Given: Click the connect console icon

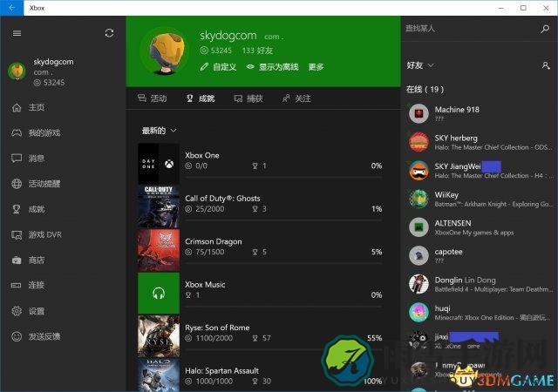Looking at the screenshot, I should [x=17, y=285].
